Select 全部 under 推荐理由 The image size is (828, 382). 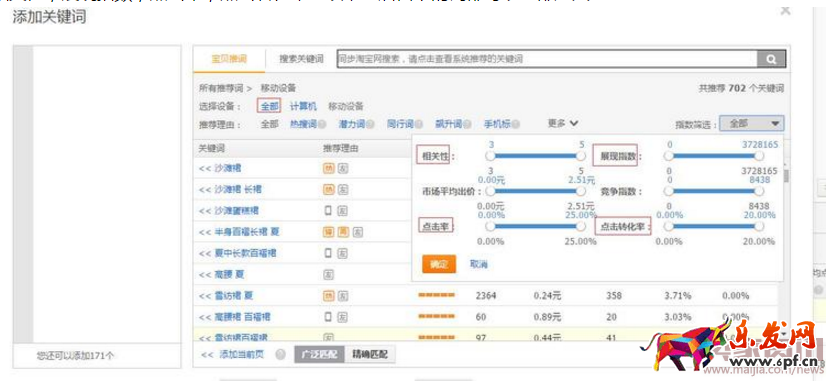pos(269,124)
